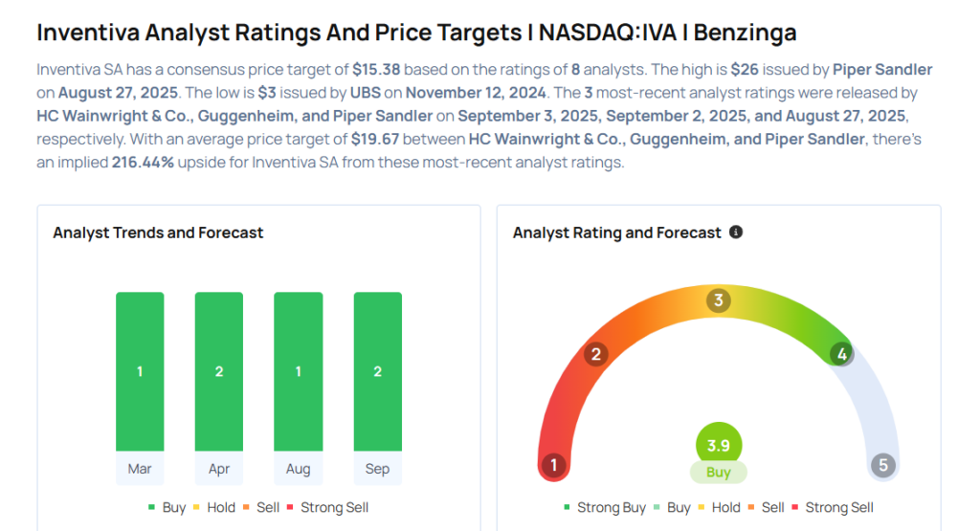Toggle Strong Sell legend in Analyst Trends chart
Image resolution: width=980 pixels, height=531 pixels.
pyautogui.click(x=328, y=507)
